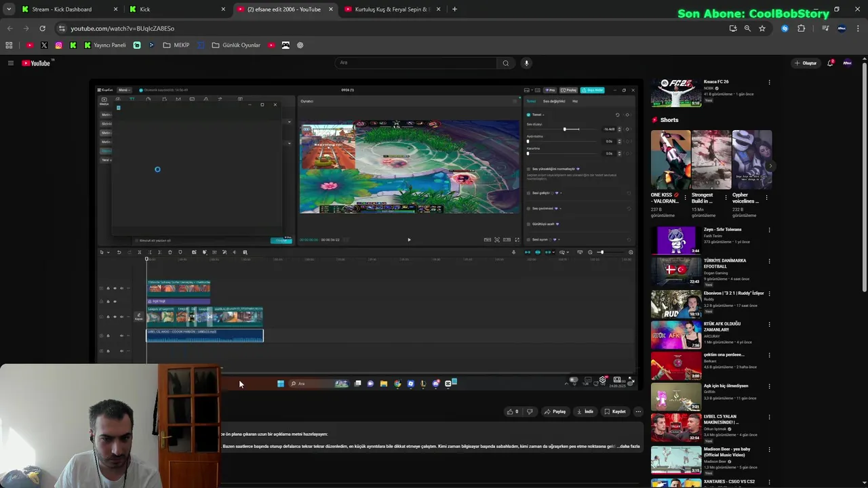
Task: Open the tab search dropdown arrow
Action: point(8,9)
